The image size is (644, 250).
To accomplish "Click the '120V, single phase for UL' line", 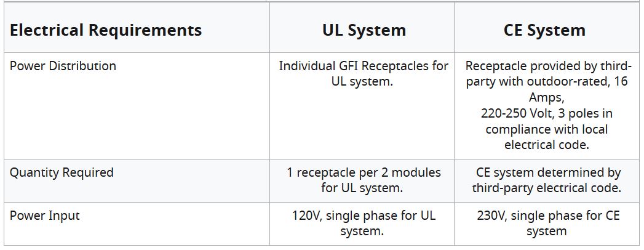I will (x=364, y=216).
